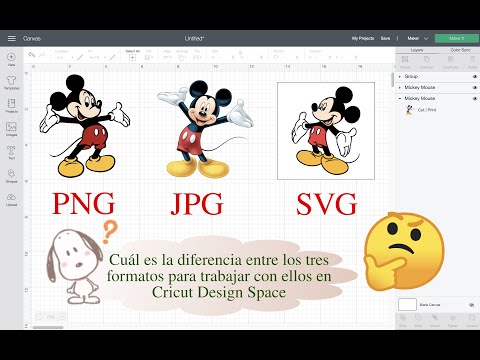Image resolution: width=480 pixels, height=360 pixels.
Task: Switch to the Color Sync tab
Action: [460, 50]
